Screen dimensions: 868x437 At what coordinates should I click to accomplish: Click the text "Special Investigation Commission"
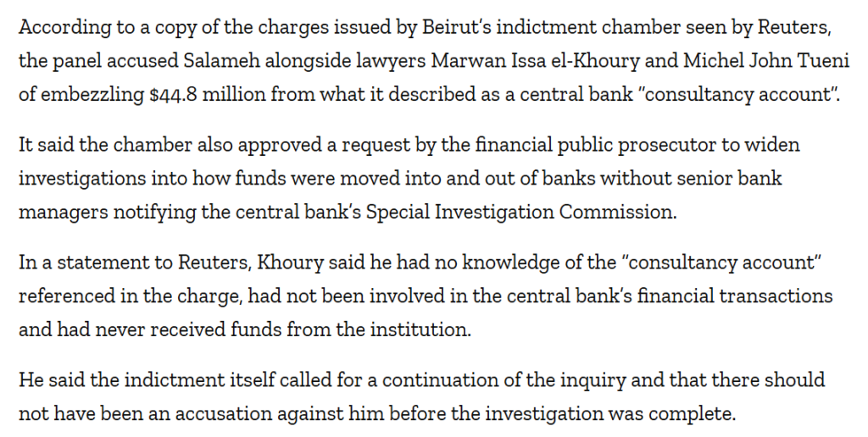[521, 212]
